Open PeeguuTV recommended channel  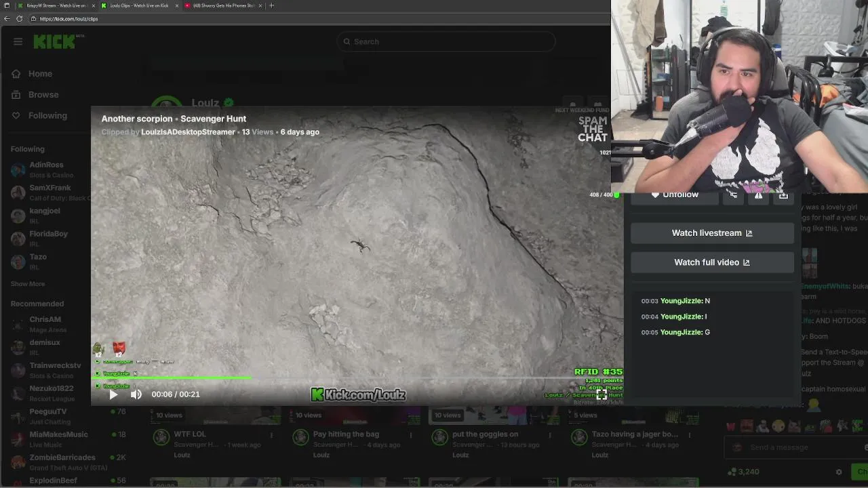point(68,416)
